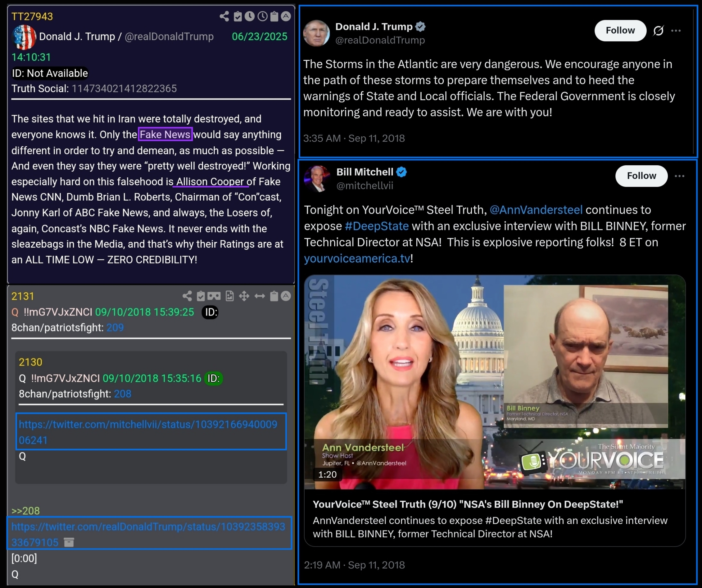
Task: Click Trump's profile photo on the tweet
Action: click(316, 33)
